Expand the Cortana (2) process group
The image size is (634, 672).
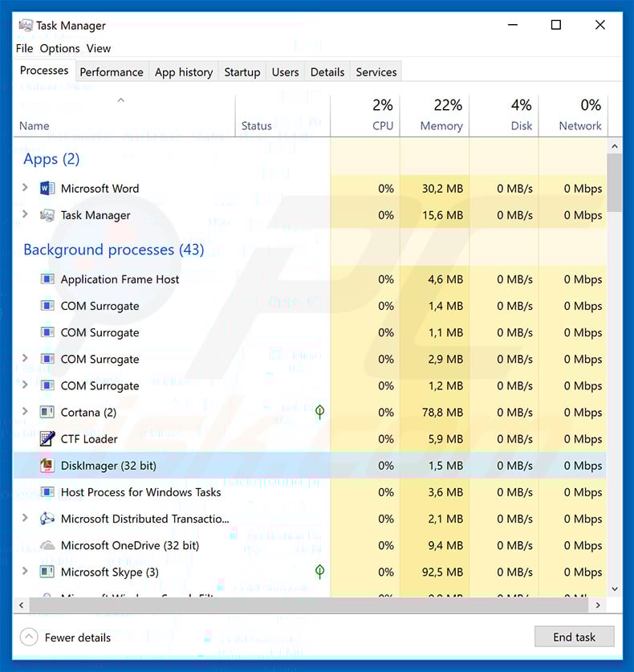25,411
